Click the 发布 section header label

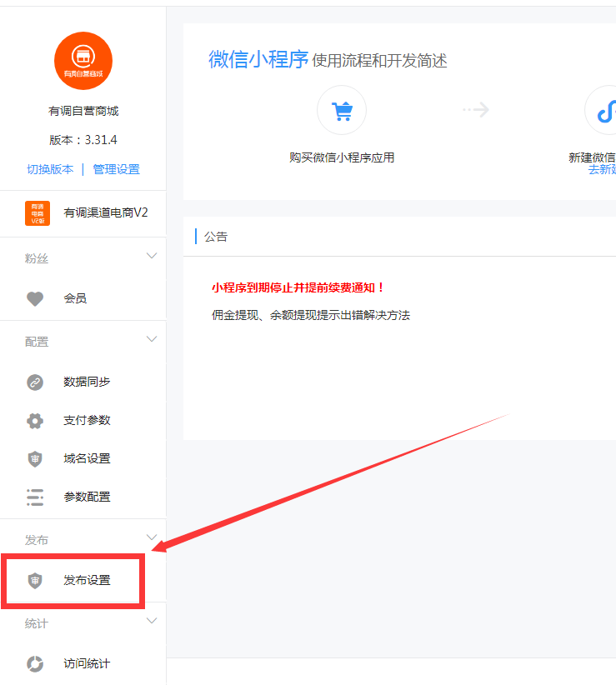pyautogui.click(x=37, y=540)
